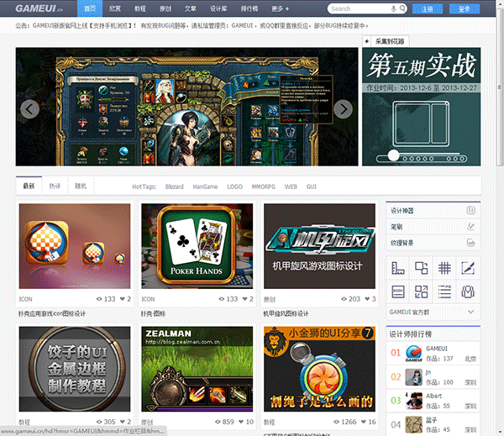Switch to the 热评 tab
Viewport: 504px width, 436px height.
pyautogui.click(x=55, y=186)
